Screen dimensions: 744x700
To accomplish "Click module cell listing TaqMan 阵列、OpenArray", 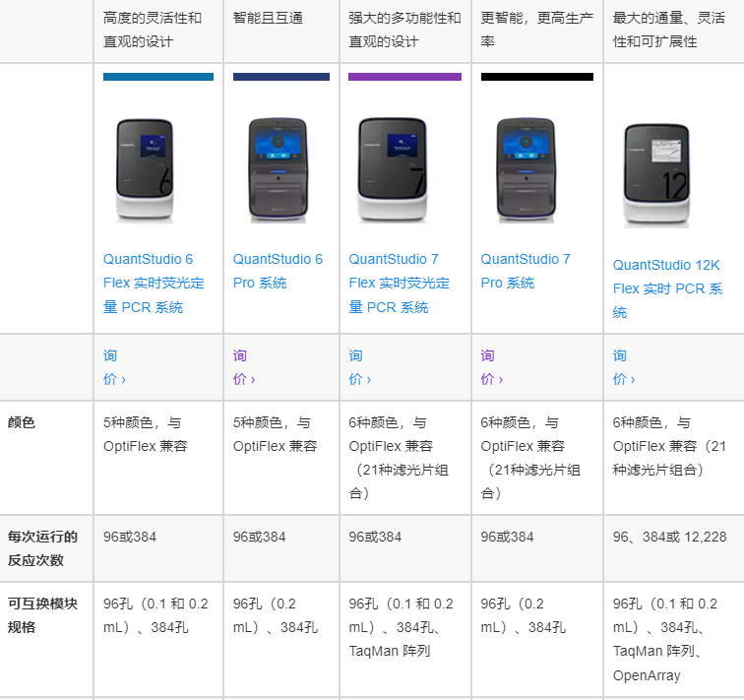I will tap(674, 640).
